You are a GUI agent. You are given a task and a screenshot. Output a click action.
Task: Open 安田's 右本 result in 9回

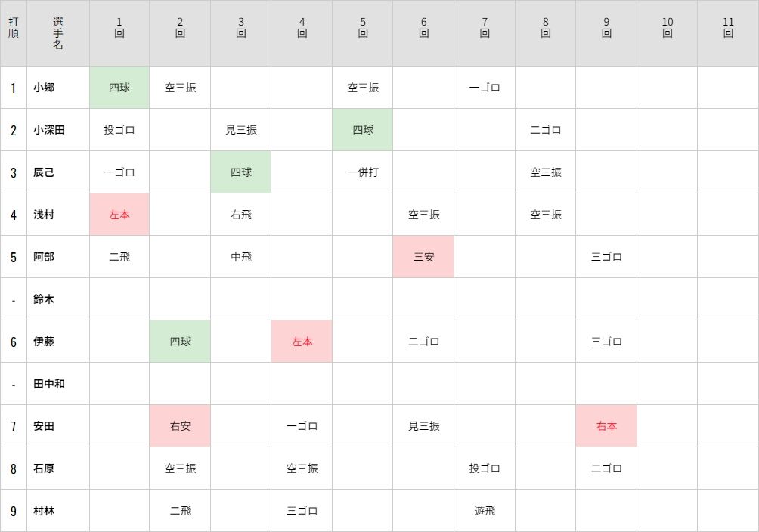606,426
